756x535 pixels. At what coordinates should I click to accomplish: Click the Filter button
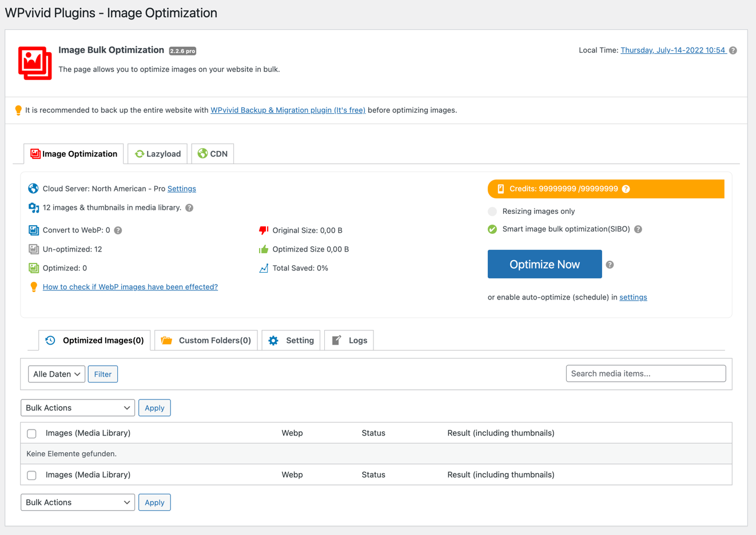(x=103, y=374)
